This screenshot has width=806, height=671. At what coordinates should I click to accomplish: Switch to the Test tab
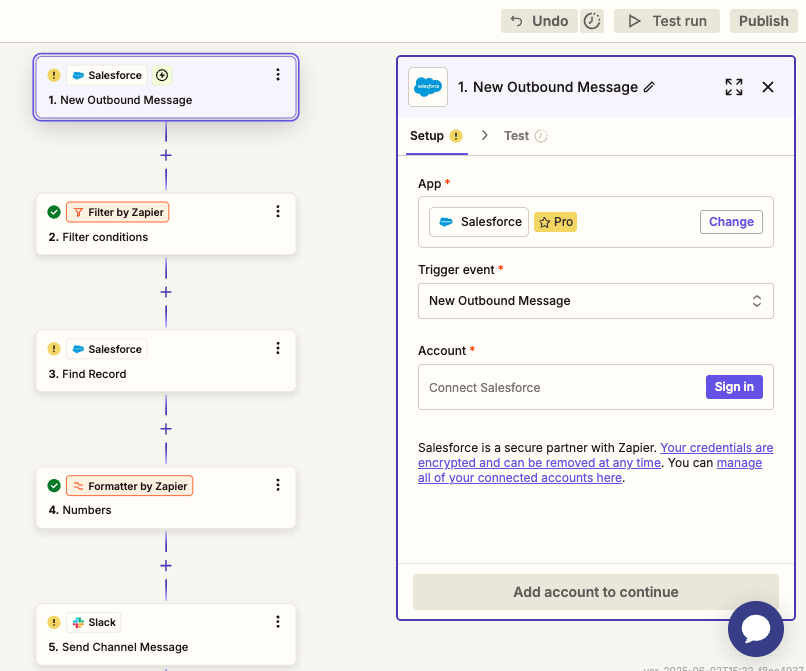525,136
